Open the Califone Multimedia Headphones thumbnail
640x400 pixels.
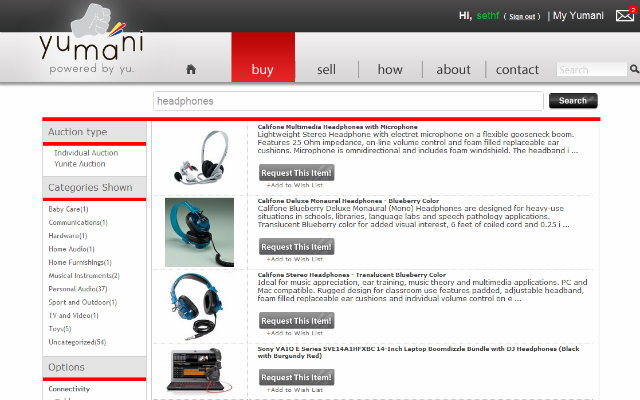click(x=199, y=156)
